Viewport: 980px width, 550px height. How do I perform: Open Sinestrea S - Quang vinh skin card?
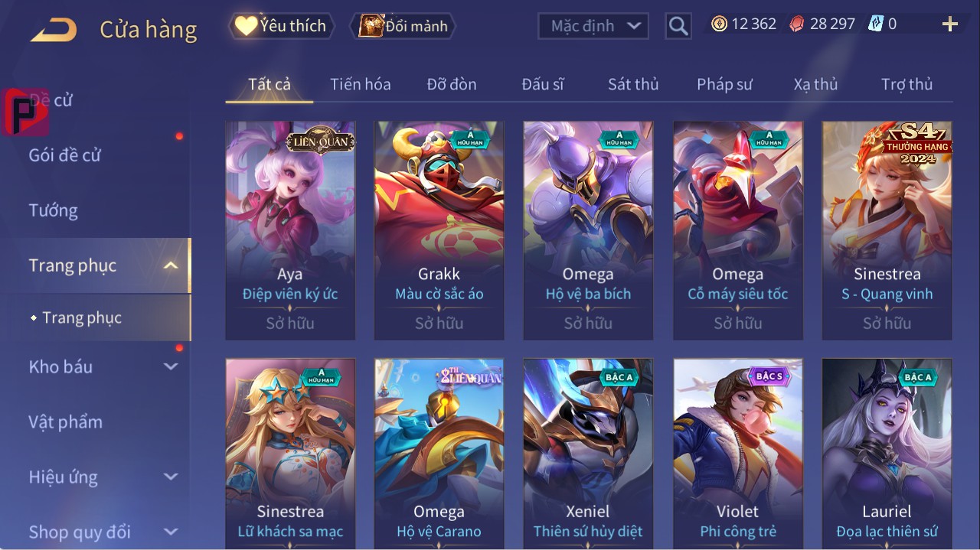click(887, 230)
